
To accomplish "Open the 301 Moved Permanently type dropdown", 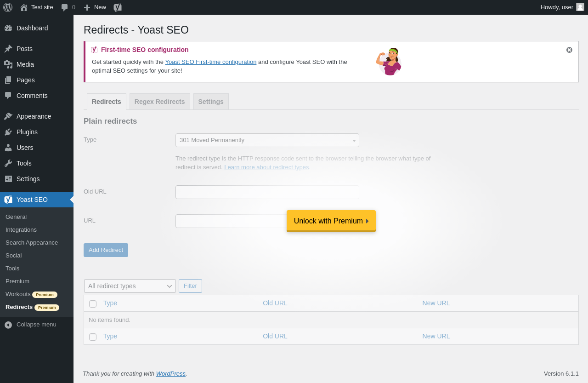I will [267, 140].
